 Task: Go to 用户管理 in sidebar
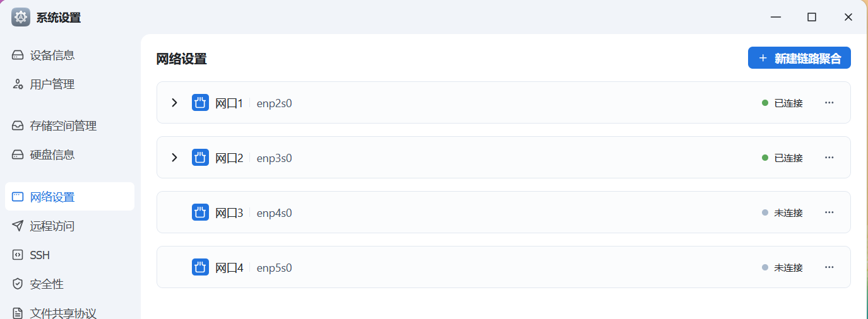(52, 84)
